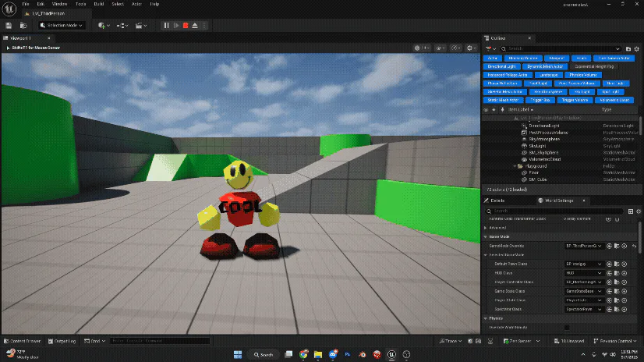Viewport: 644px width, 362px height.
Task: Click the Outliner search field
Action: pyautogui.click(x=561, y=48)
